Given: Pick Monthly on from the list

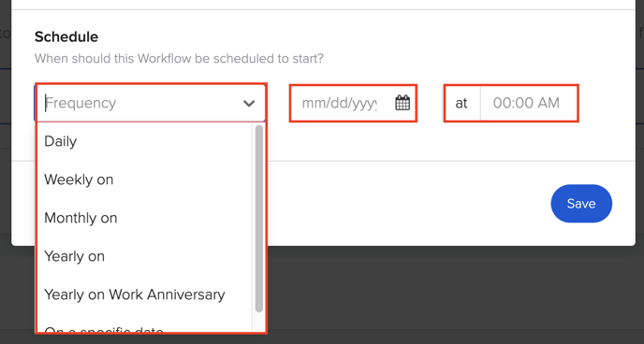Looking at the screenshot, I should coord(144,218).
